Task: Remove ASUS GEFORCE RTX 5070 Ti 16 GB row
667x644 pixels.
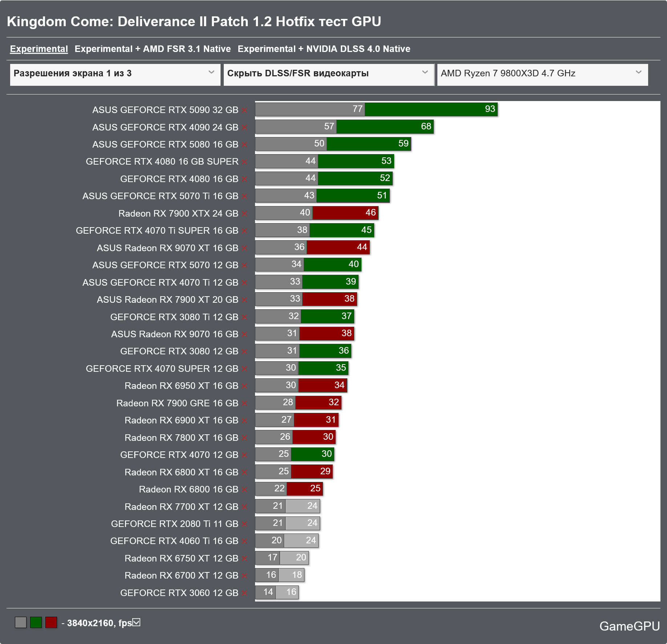Action: (x=244, y=196)
